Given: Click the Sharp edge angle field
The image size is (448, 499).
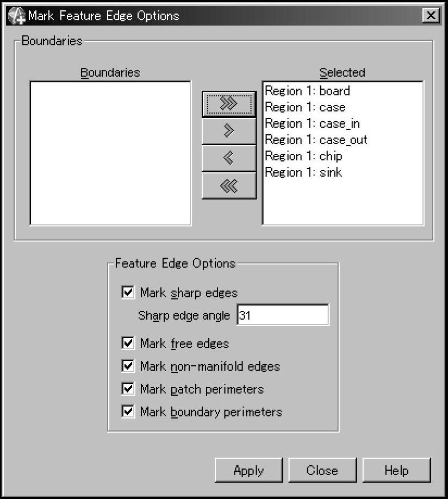Looking at the screenshot, I should pyautogui.click(x=283, y=315).
